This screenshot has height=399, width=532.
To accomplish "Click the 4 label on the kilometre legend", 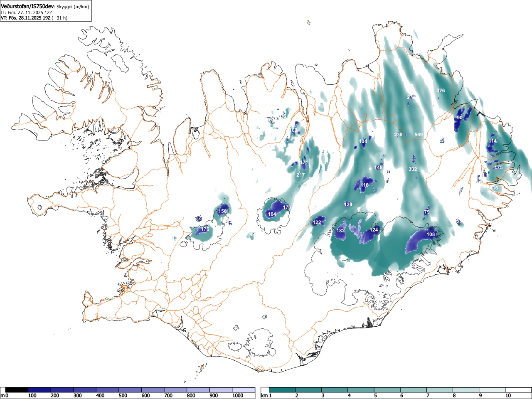I will coord(349,396).
